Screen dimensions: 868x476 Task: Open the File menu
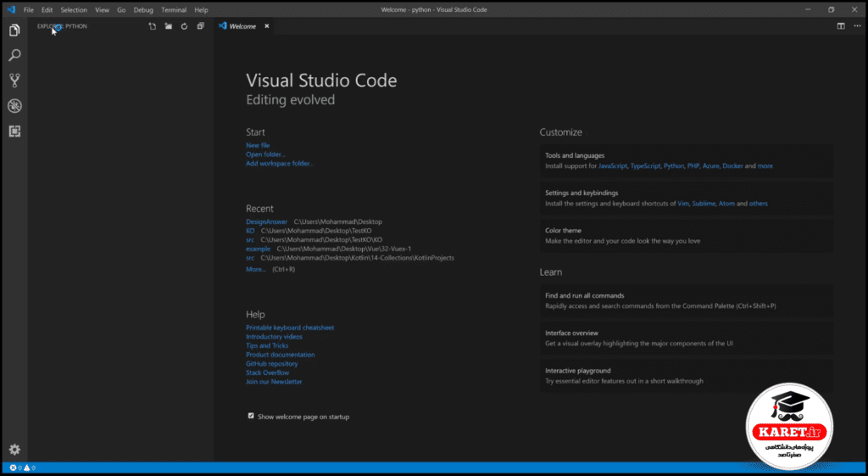coord(28,10)
